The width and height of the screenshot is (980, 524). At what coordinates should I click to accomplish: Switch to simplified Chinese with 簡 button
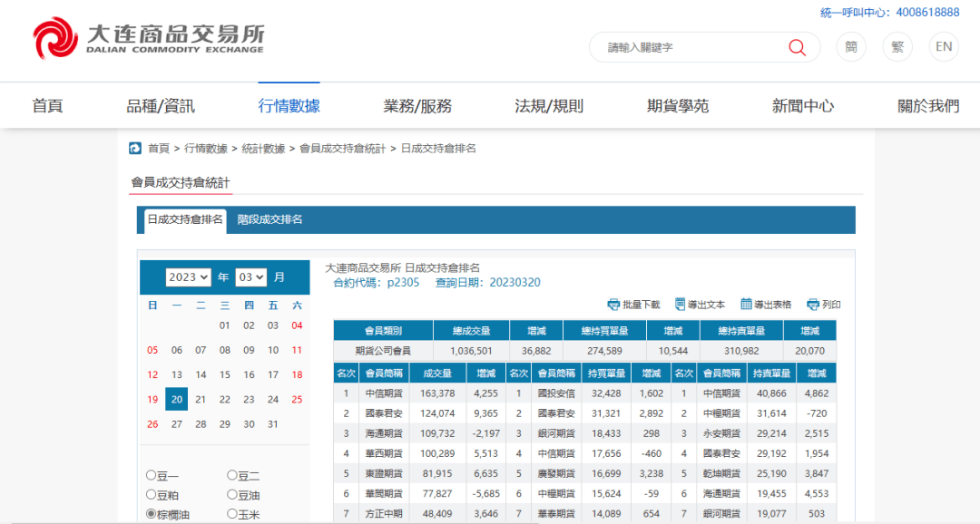851,47
